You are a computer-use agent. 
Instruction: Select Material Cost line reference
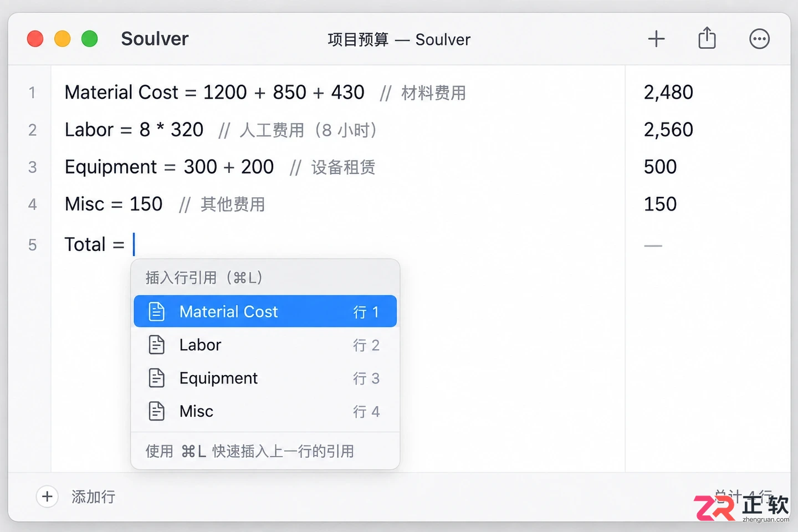[x=265, y=311]
